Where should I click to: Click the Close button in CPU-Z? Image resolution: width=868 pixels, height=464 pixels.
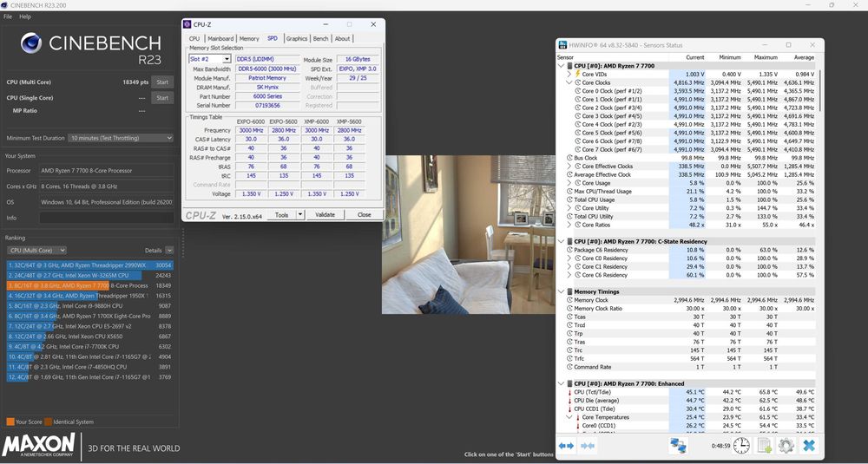(365, 214)
